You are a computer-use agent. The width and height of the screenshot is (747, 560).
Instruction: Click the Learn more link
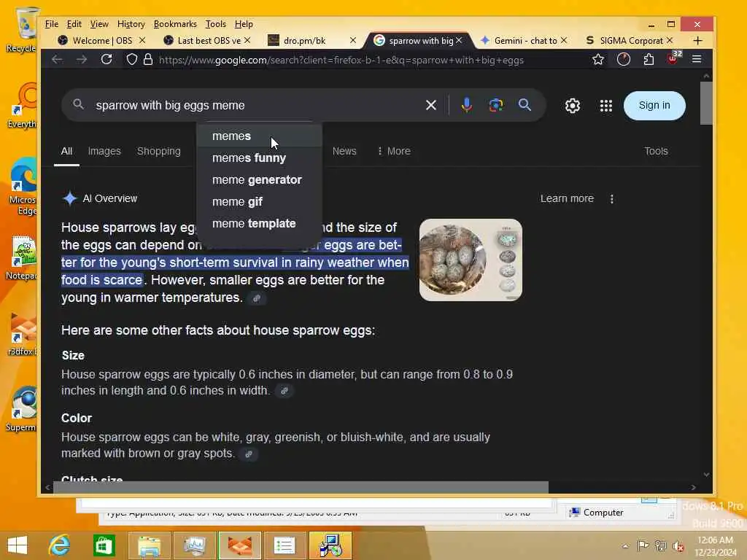click(x=567, y=198)
